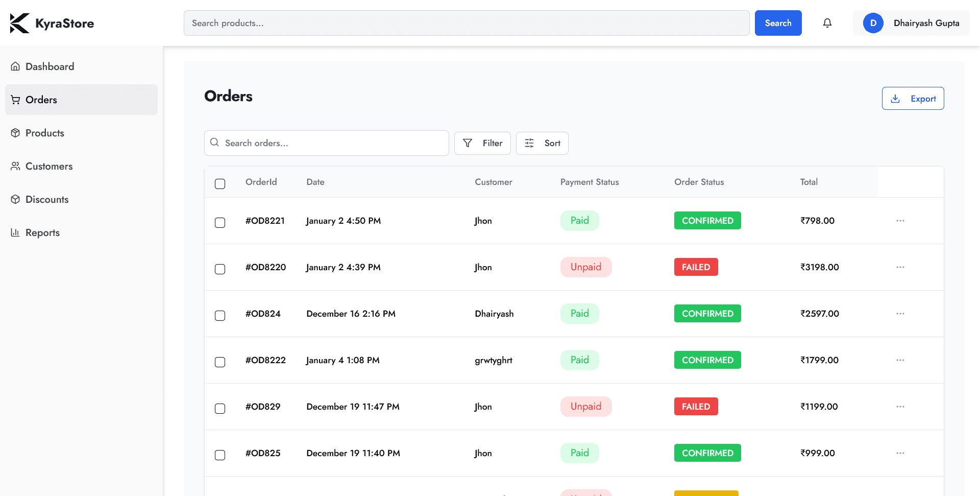Open Products in the sidebar
980x496 pixels.
[x=81, y=133]
